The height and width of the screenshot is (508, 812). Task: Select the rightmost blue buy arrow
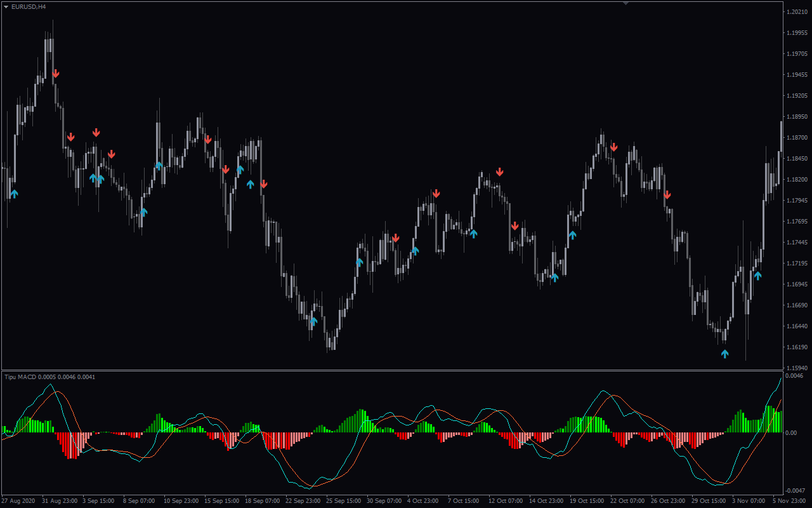point(757,276)
